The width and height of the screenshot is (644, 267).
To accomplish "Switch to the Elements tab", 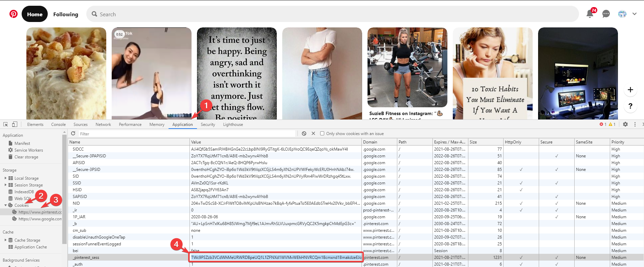I will pos(35,125).
